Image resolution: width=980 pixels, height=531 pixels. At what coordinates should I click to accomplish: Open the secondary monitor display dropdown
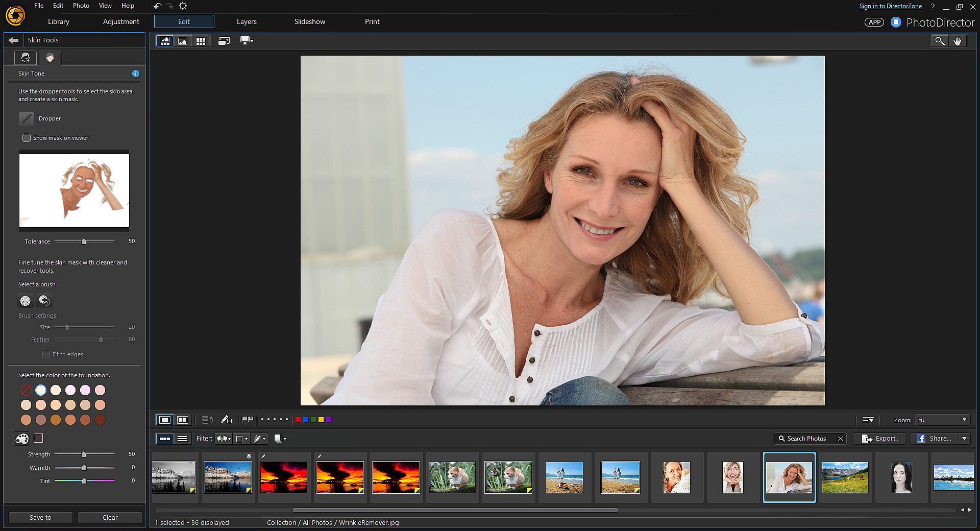click(x=247, y=41)
